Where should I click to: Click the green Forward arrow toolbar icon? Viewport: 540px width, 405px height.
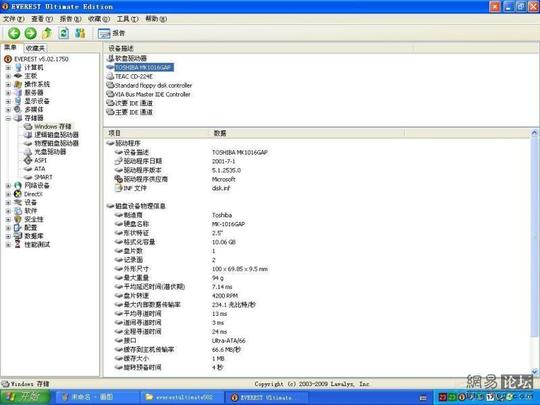click(30, 33)
